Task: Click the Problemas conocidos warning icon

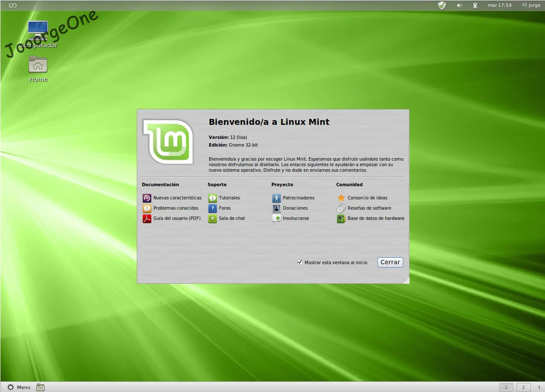Action: (x=147, y=208)
